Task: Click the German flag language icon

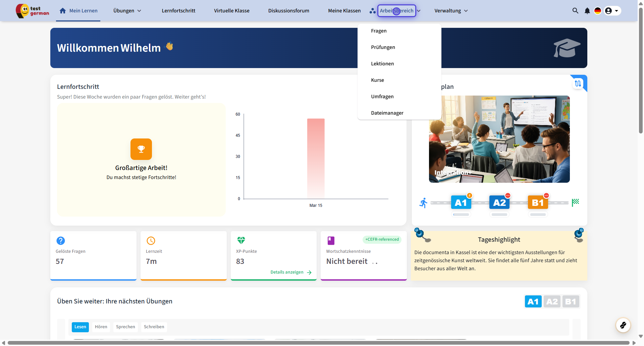Action: point(598,11)
